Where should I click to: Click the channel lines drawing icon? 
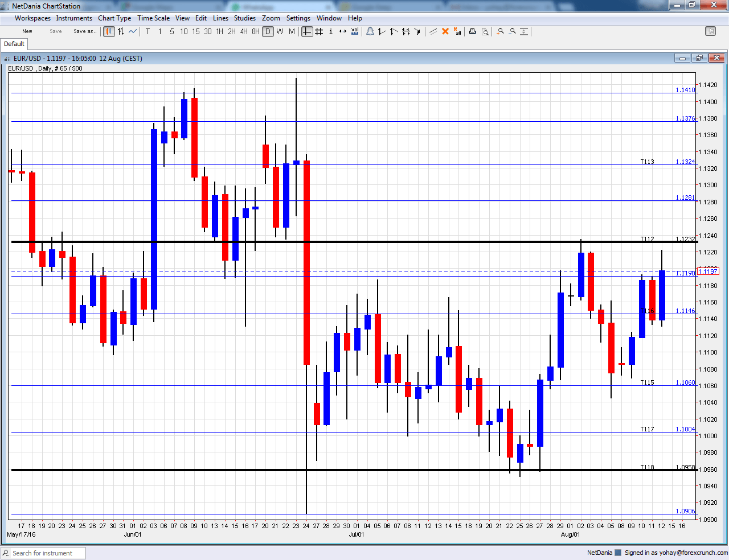click(x=406, y=31)
